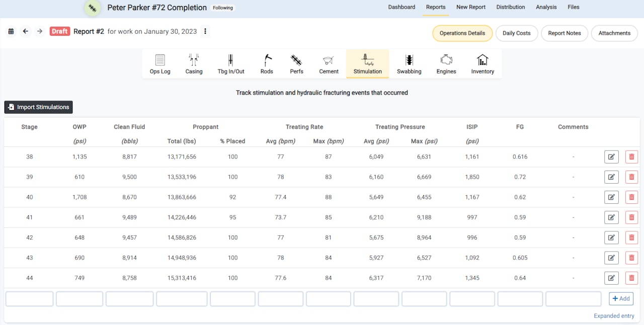This screenshot has width=644, height=325.
Task: Open the Tbg In/Out section
Action: tap(231, 64)
